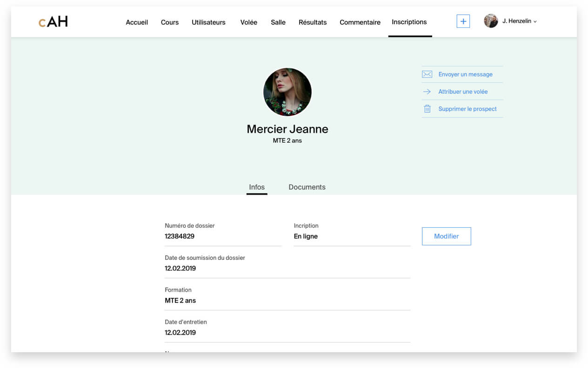Open the J. Henzelin user dropdown
The width and height of the screenshot is (588, 368).
[x=519, y=21]
